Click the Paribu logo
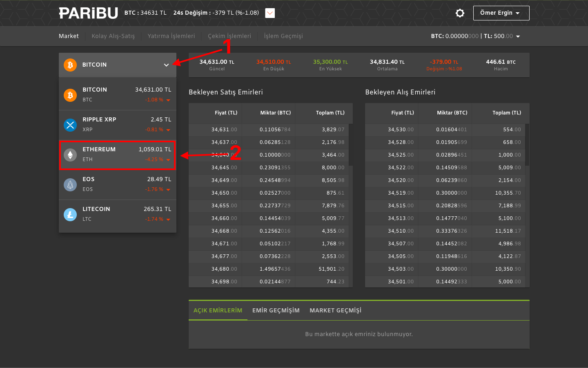Screen dimensions: 588x368 88,13
